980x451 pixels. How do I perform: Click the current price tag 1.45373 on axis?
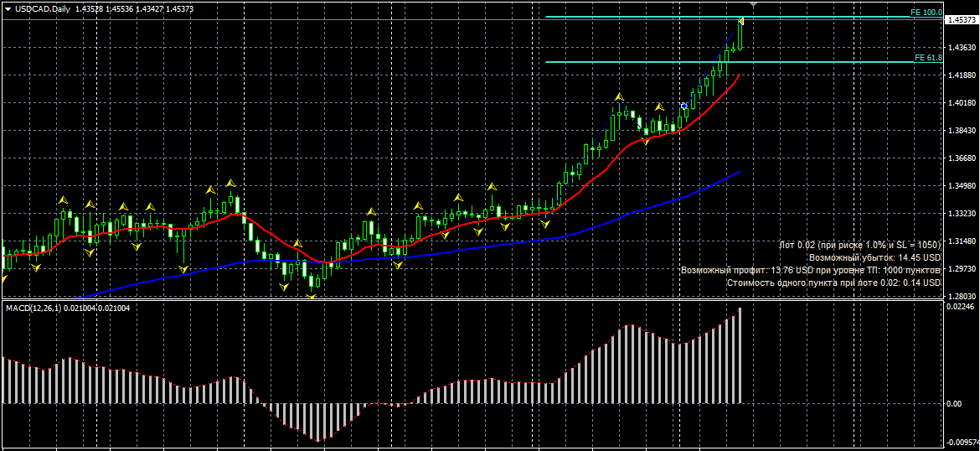pos(962,20)
